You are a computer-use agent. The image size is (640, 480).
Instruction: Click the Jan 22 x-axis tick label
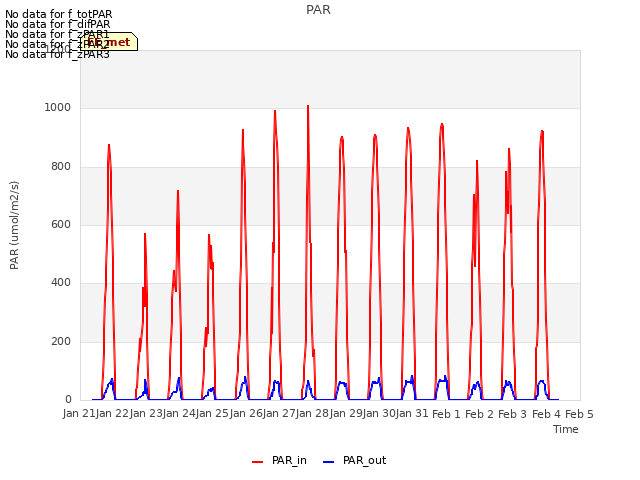[112, 414]
